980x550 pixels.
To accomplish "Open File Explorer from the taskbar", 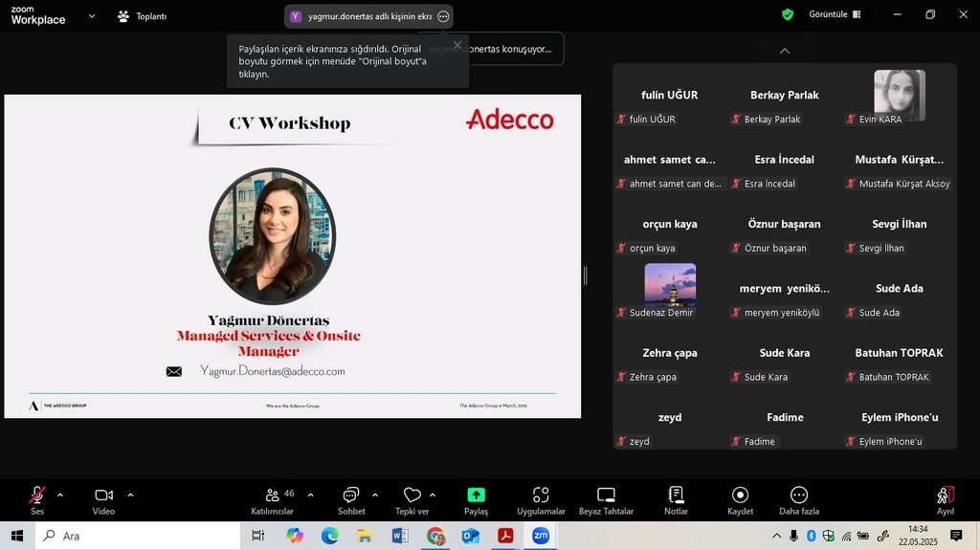I will [x=365, y=536].
